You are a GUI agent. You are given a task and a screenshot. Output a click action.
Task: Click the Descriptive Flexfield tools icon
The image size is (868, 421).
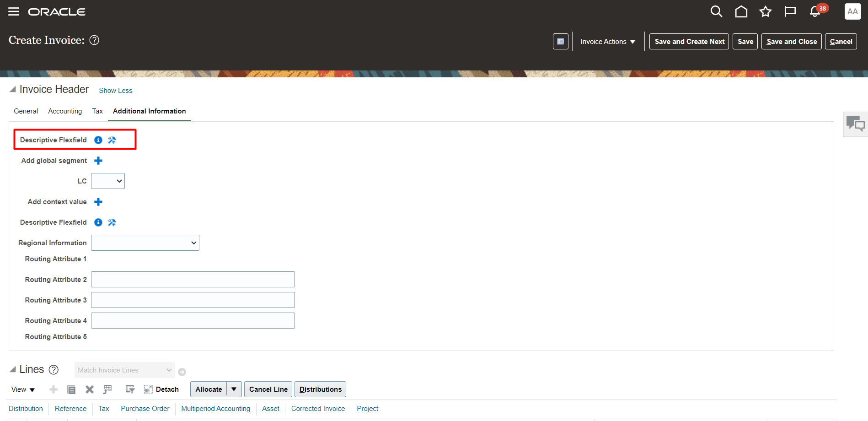(112, 140)
